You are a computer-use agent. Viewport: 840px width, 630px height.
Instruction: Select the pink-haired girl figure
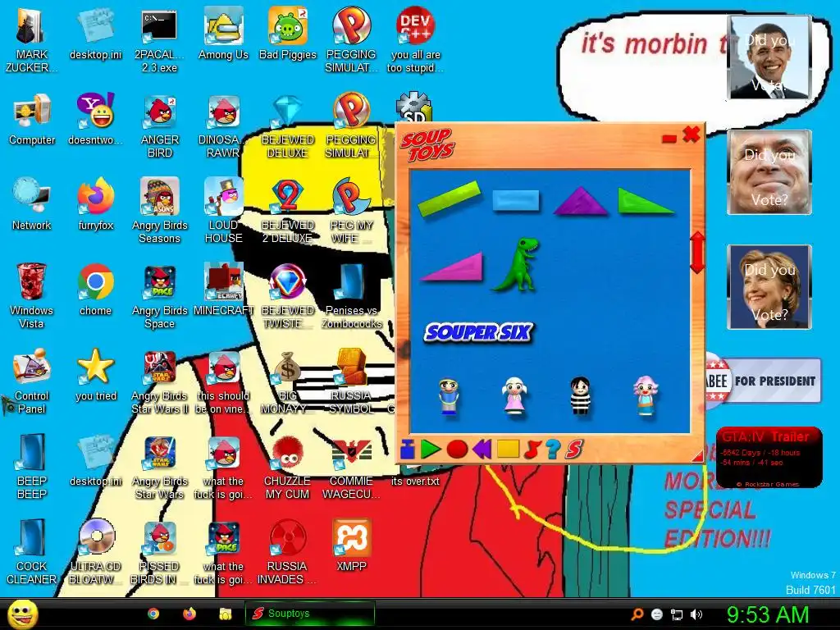(x=646, y=395)
